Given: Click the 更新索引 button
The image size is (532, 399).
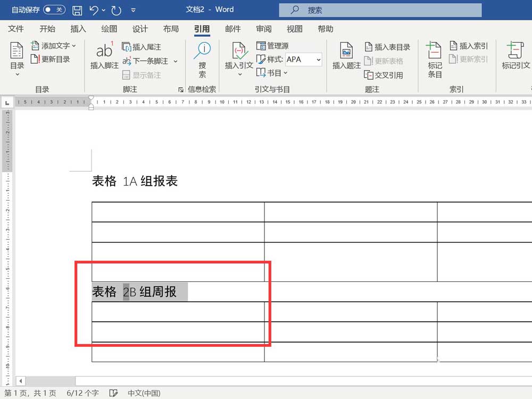Looking at the screenshot, I should click(469, 59).
